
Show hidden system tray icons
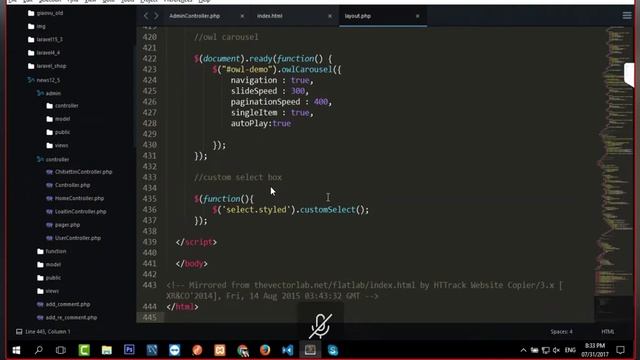point(523,350)
